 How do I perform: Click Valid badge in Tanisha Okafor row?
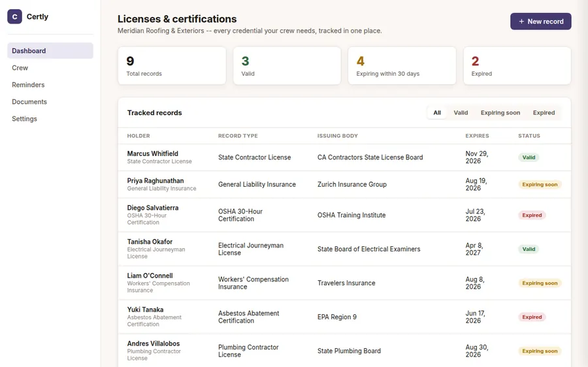click(529, 249)
